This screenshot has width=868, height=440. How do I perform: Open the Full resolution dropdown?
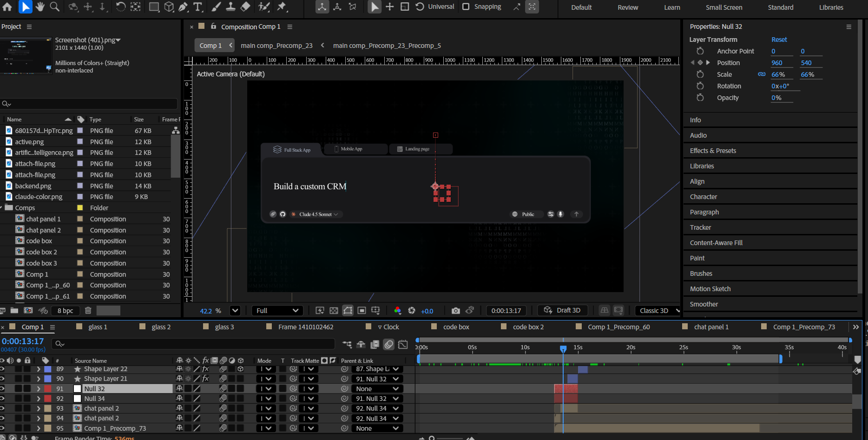pyautogui.click(x=277, y=311)
